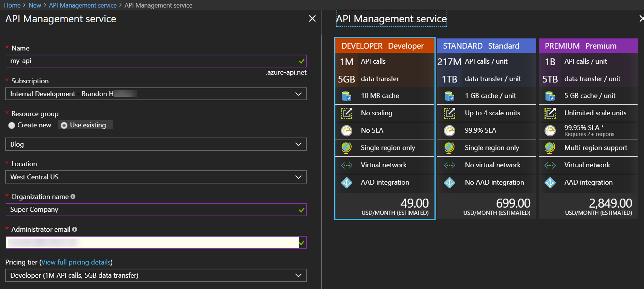Select the Premium pricing tier header
Screen dimensions: 644x289
pos(588,46)
